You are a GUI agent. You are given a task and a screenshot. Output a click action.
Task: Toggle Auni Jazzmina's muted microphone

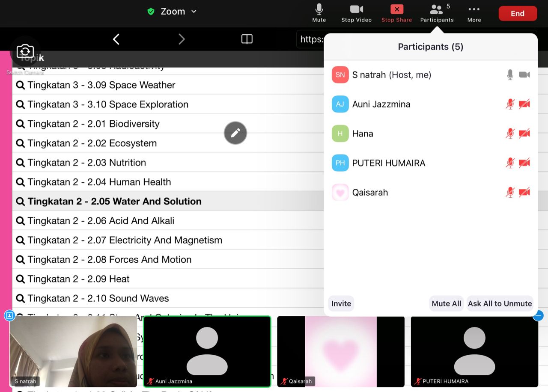[510, 104]
